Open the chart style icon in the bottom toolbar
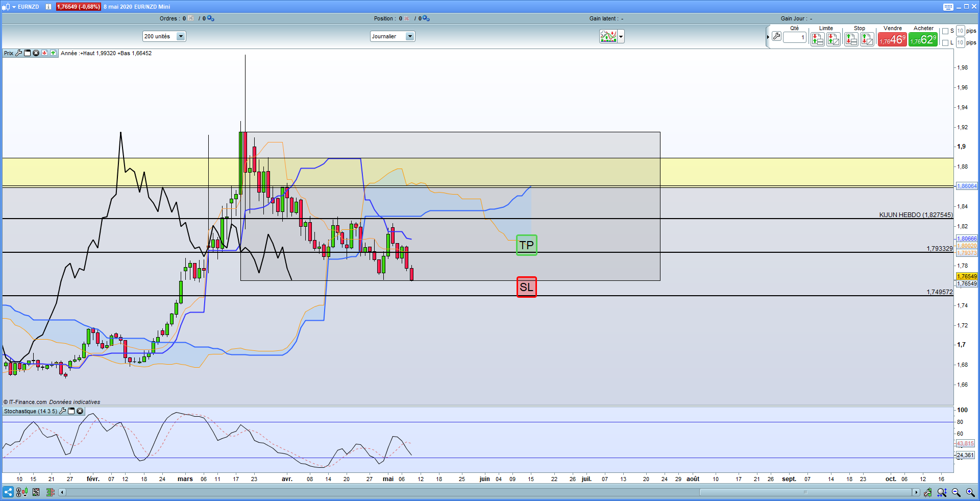The image size is (980, 501). pos(21,492)
